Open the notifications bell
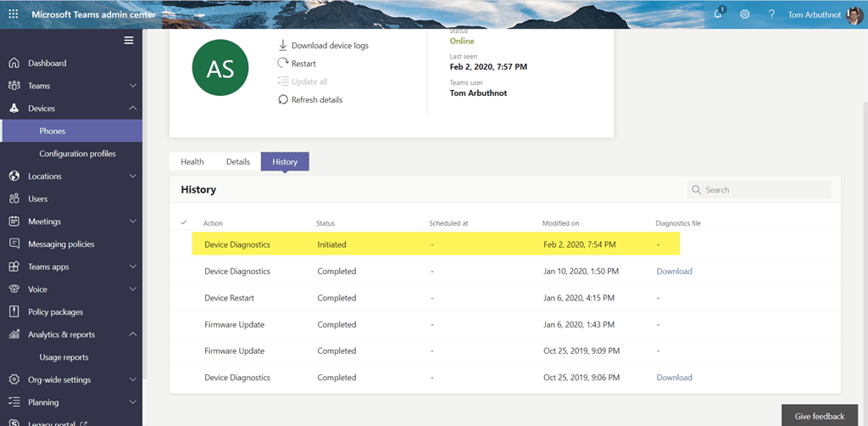This screenshot has width=868, height=426. point(719,14)
